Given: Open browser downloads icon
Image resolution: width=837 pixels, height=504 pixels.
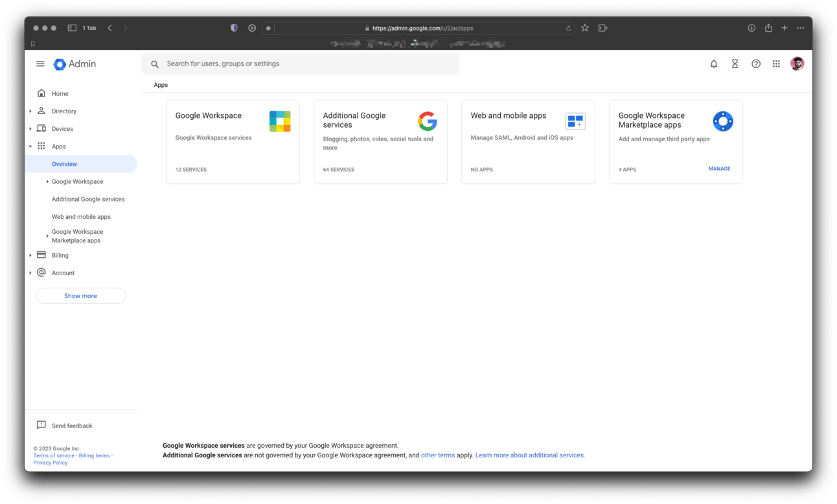Looking at the screenshot, I should (751, 28).
